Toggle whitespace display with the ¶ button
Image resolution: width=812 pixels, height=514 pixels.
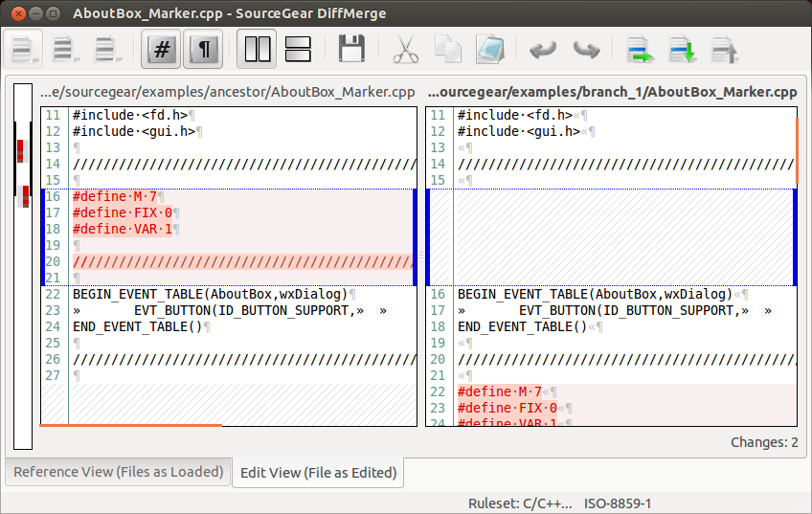pyautogui.click(x=203, y=49)
